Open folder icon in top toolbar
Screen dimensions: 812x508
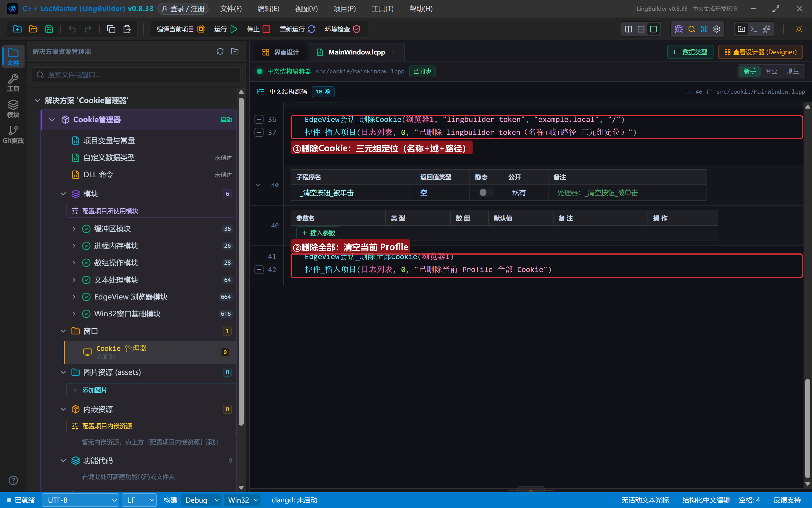pos(33,29)
